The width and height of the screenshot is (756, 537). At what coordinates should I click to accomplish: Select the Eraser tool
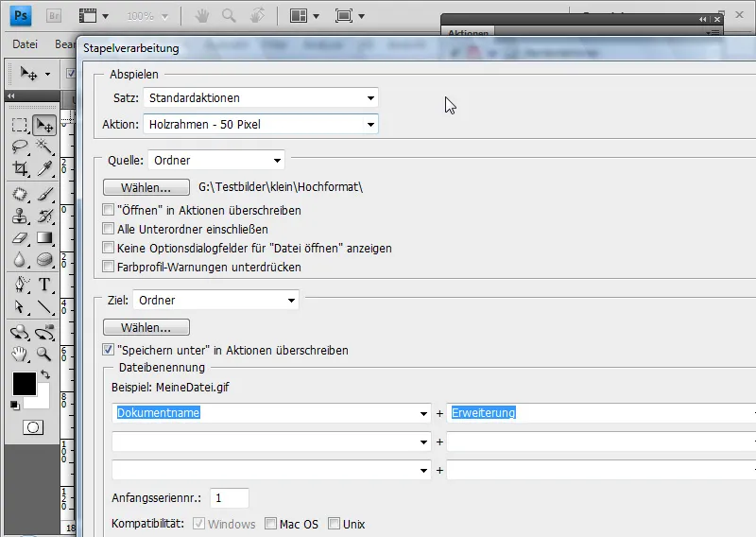(20, 238)
